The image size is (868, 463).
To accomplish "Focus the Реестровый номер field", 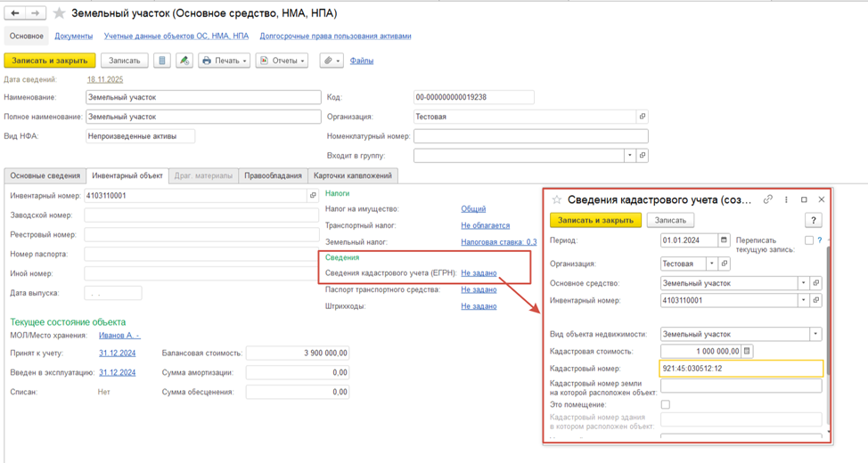I will click(x=201, y=234).
